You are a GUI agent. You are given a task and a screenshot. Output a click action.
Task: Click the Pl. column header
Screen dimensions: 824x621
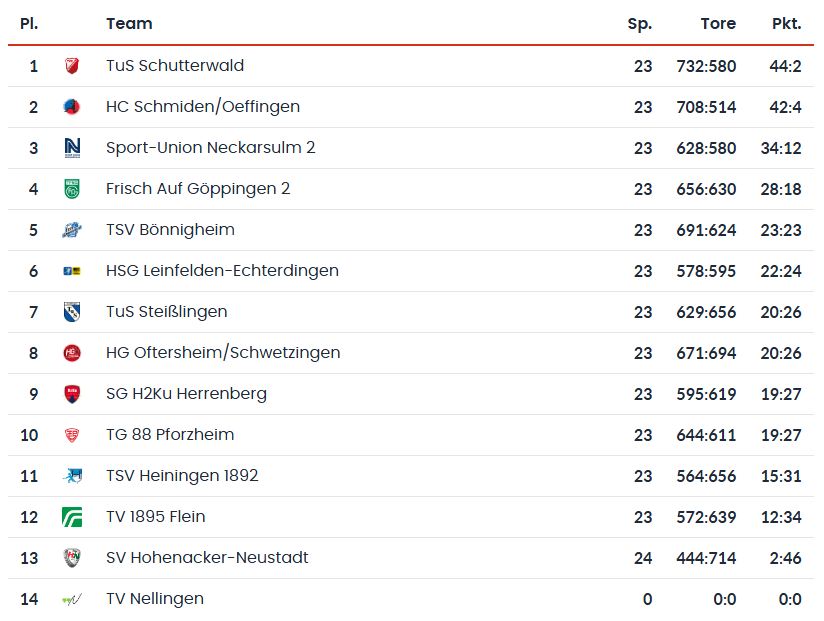pos(29,23)
